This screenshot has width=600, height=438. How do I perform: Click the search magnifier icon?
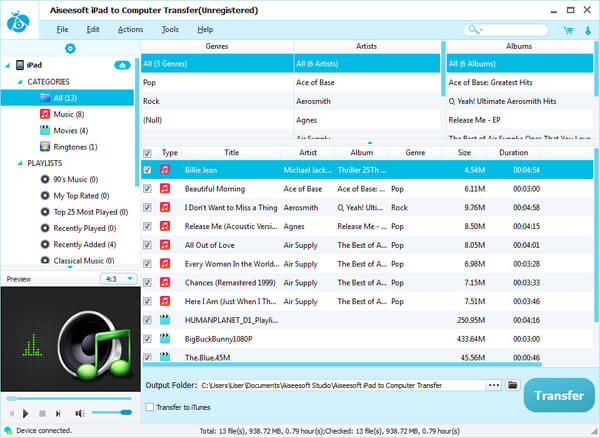[473, 29]
